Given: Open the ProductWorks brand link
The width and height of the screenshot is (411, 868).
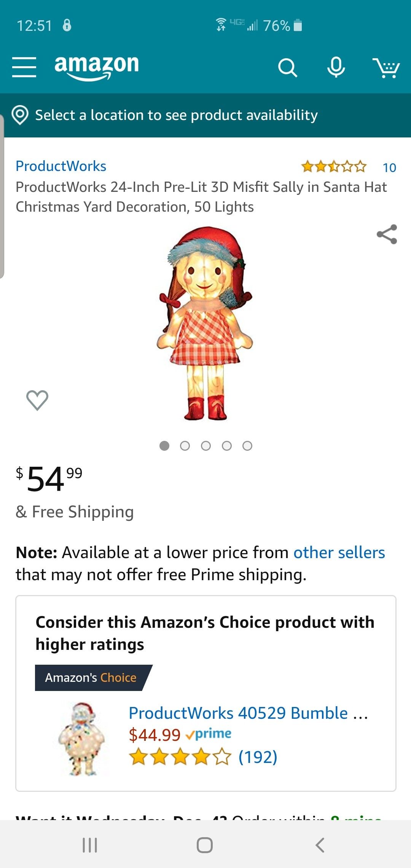Looking at the screenshot, I should [x=61, y=166].
